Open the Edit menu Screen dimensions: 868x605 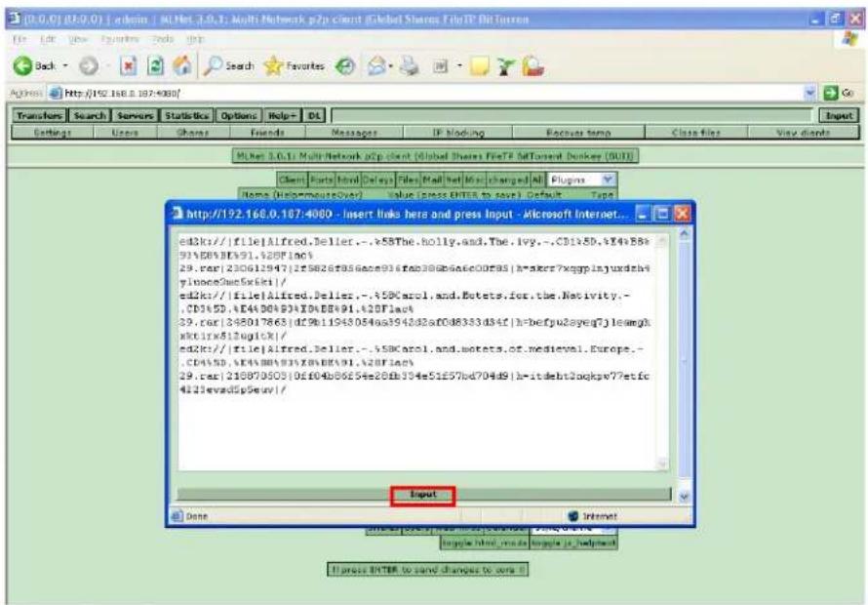[48, 39]
